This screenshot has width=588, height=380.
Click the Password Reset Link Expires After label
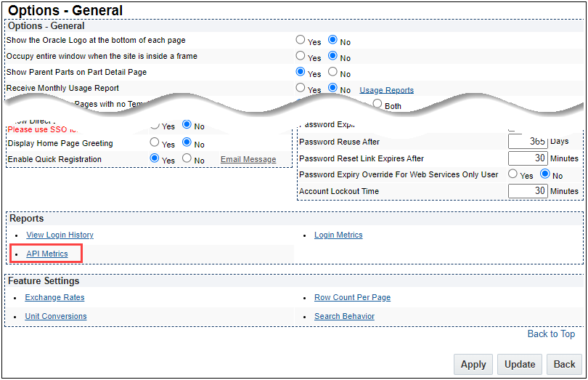[x=362, y=158]
